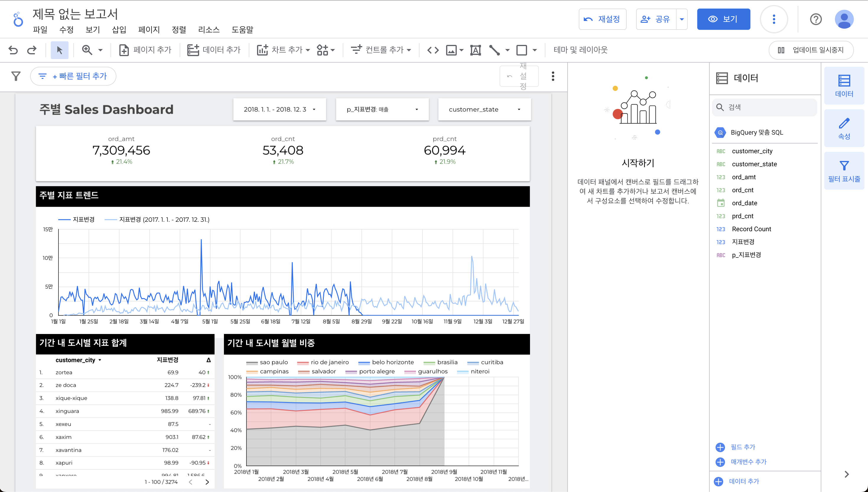
Task: Insert a text box with text tool
Action: click(x=475, y=50)
